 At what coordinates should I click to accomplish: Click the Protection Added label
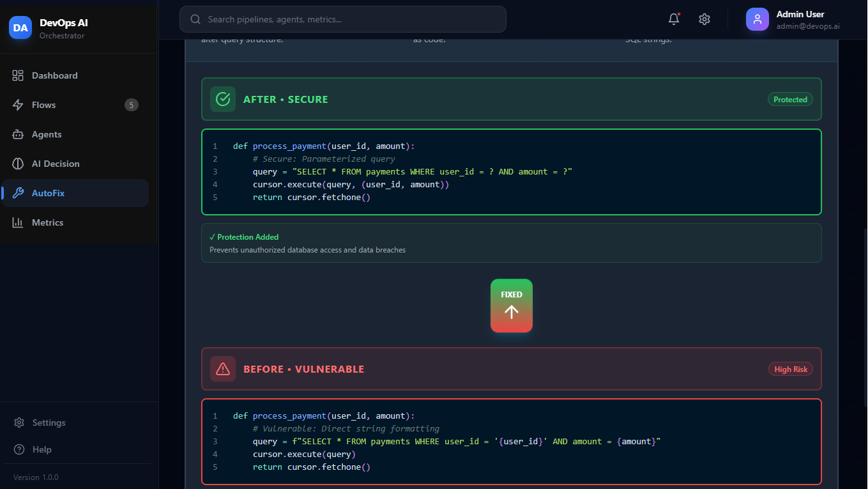[x=244, y=237]
